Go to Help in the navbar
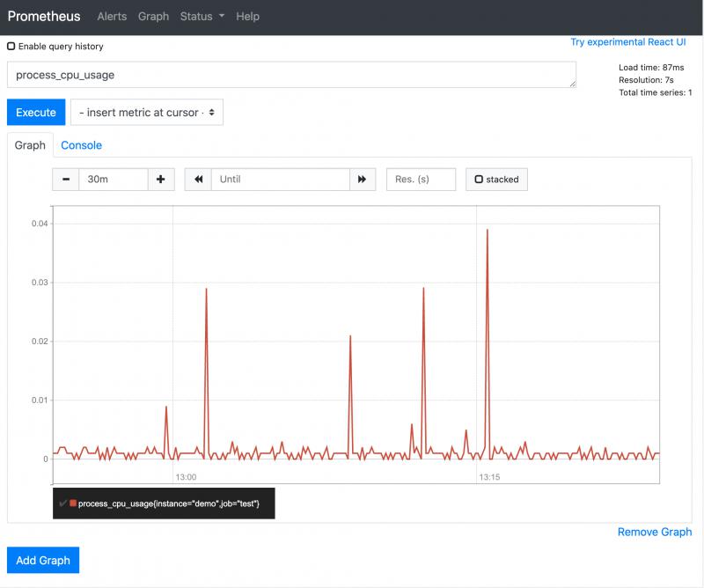The height and width of the screenshot is (588, 704). point(248,17)
